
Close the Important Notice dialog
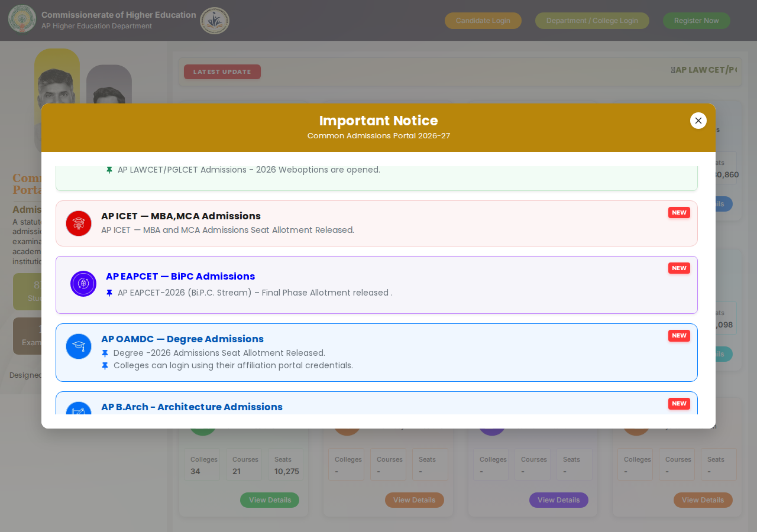698,121
